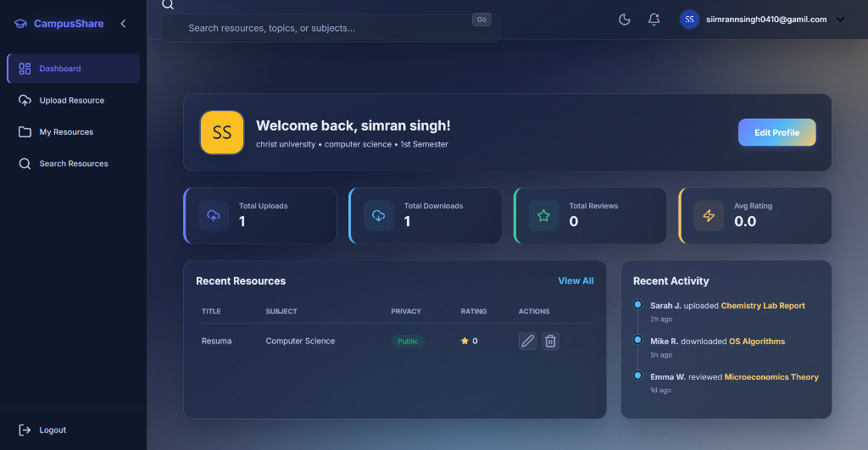Click the search magnifier icon at top

tap(168, 4)
